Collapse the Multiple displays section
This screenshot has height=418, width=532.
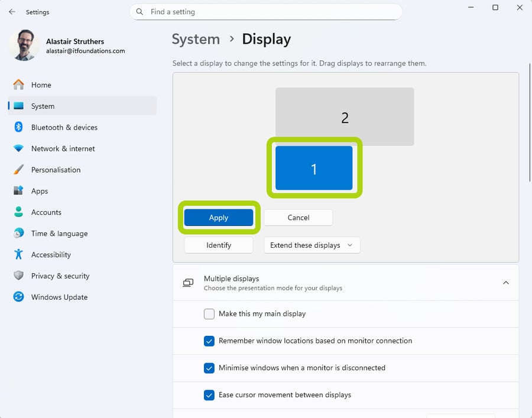tap(506, 283)
